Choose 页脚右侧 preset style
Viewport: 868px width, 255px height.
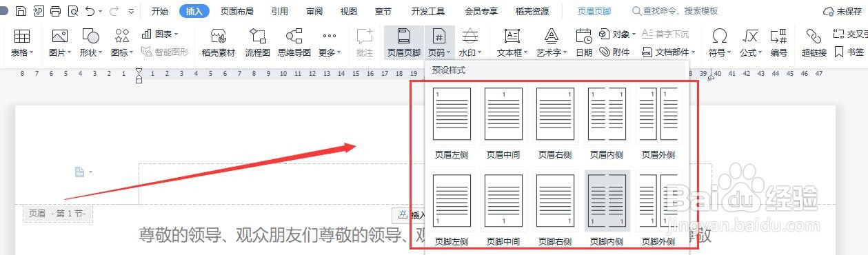click(555, 210)
